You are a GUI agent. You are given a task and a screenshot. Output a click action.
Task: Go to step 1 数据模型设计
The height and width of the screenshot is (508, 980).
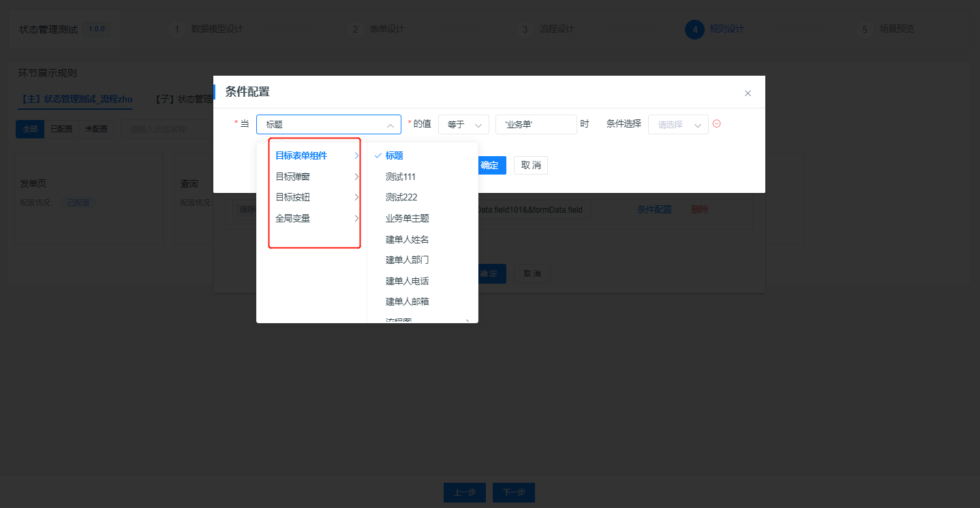point(206,29)
